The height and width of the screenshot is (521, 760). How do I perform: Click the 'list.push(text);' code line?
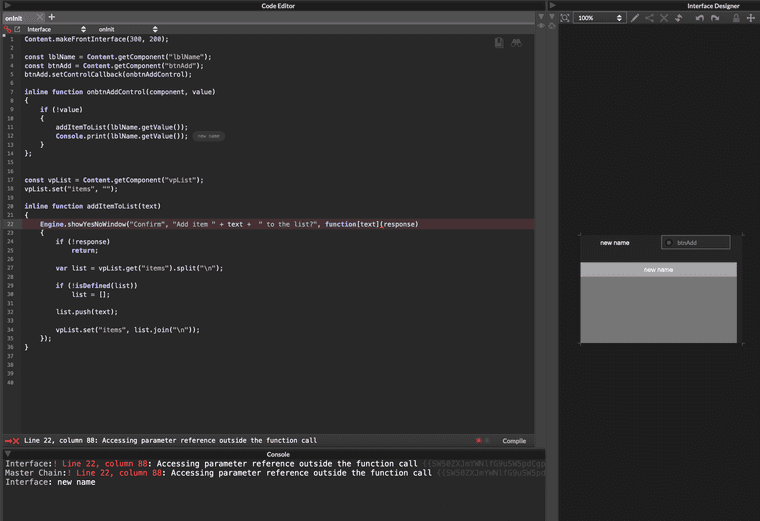point(87,312)
